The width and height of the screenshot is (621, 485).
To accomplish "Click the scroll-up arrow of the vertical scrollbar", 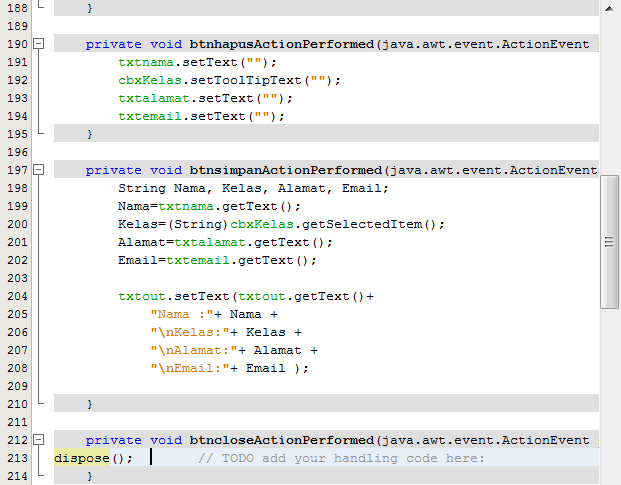I will (x=610, y=8).
